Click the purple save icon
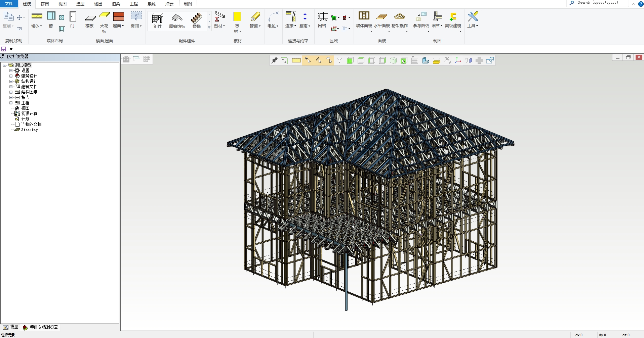Screen dimensions: 644x338 coord(4,49)
